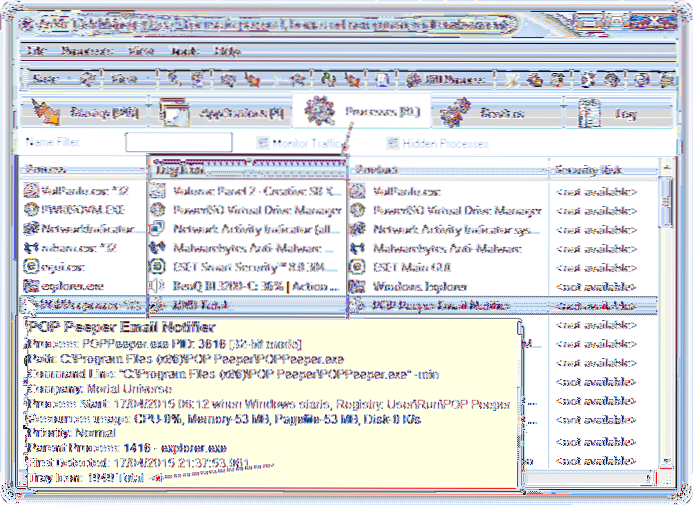Select the Processes tab

[x=361, y=111]
